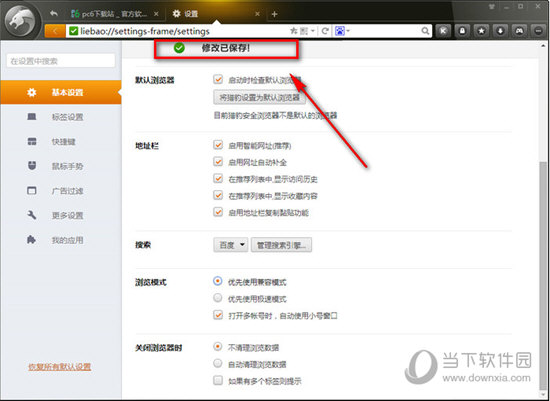Click the reload page icon

(325, 31)
